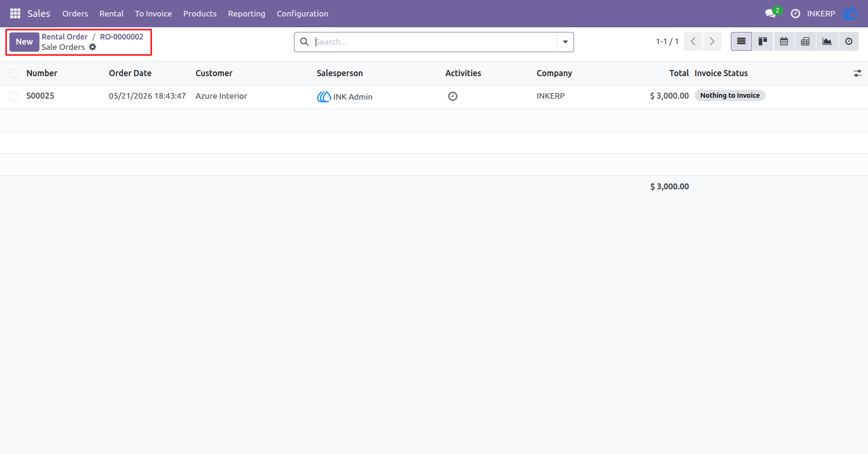Focus the Search input field
The width and height of the screenshot is (868, 454).
(435, 42)
